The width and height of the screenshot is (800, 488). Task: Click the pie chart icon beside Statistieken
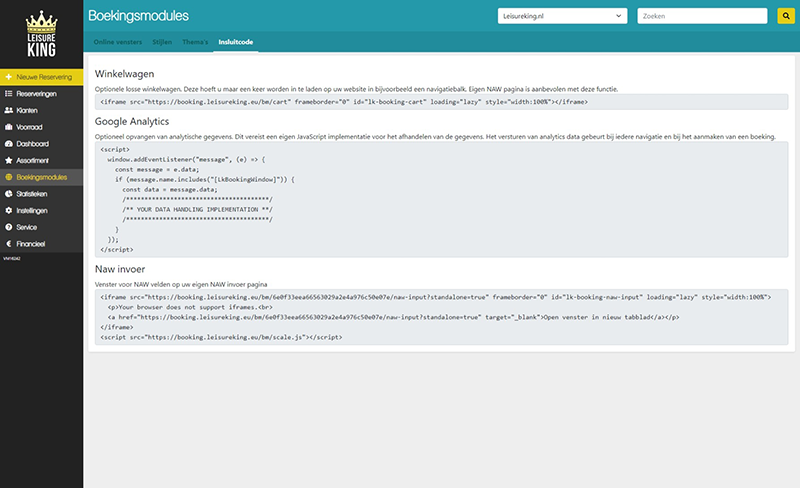(9, 194)
